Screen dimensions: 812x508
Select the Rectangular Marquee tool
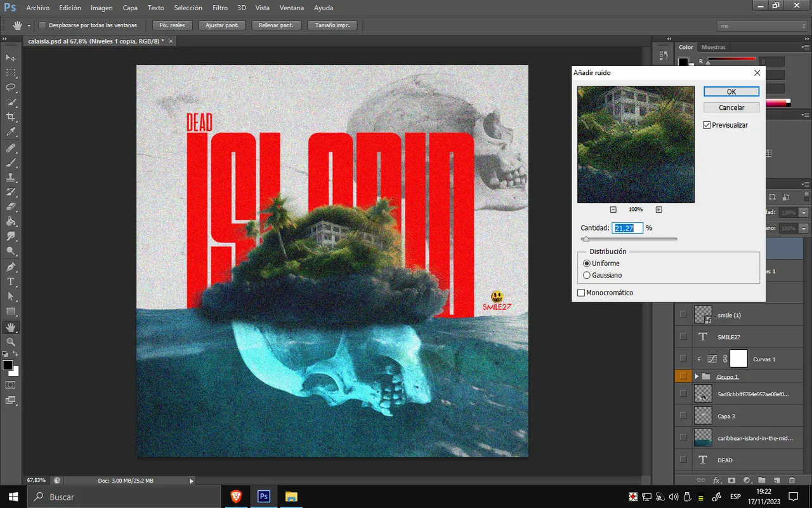11,73
